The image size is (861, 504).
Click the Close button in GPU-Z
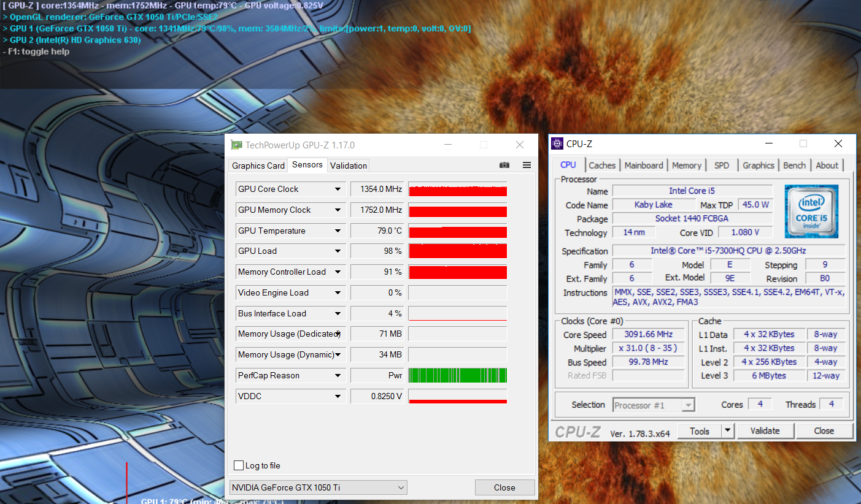pyautogui.click(x=504, y=487)
